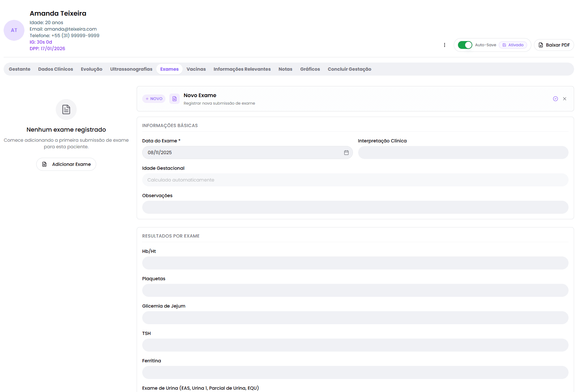Click the document icon beside Novo Exame
This screenshot has height=392, width=578.
175,99
